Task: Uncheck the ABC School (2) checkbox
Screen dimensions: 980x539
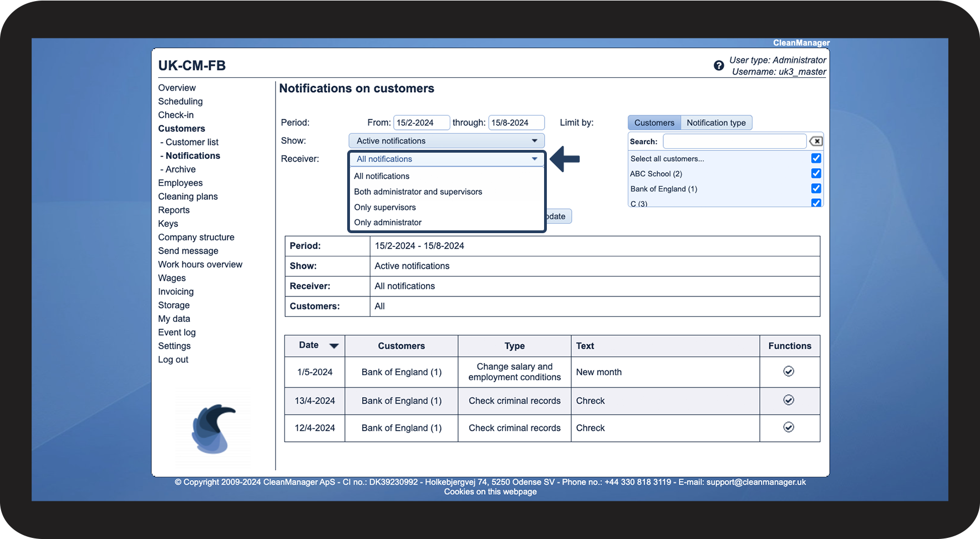Action: pyautogui.click(x=816, y=174)
